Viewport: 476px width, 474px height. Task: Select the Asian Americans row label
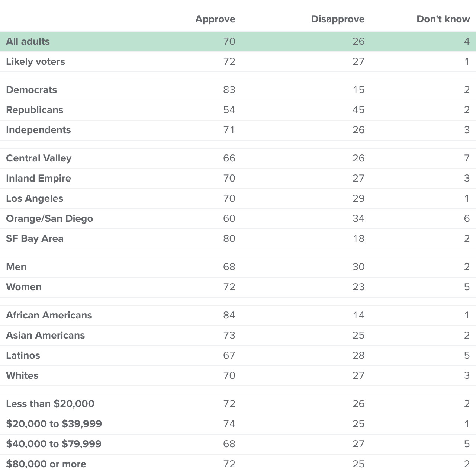45,336
